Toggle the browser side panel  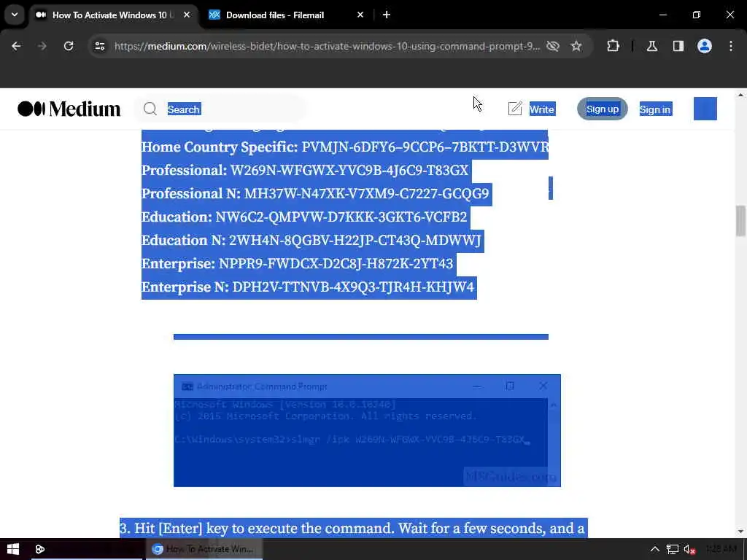pos(678,46)
